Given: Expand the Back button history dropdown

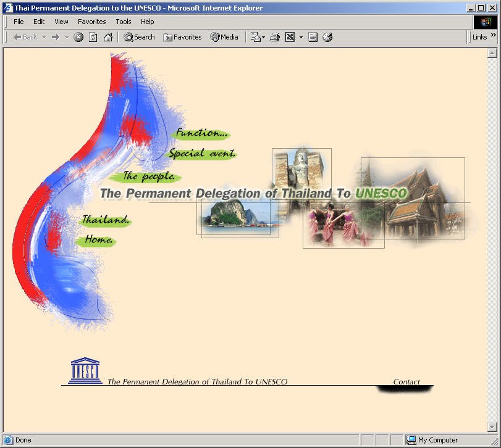Looking at the screenshot, I should 44,37.
